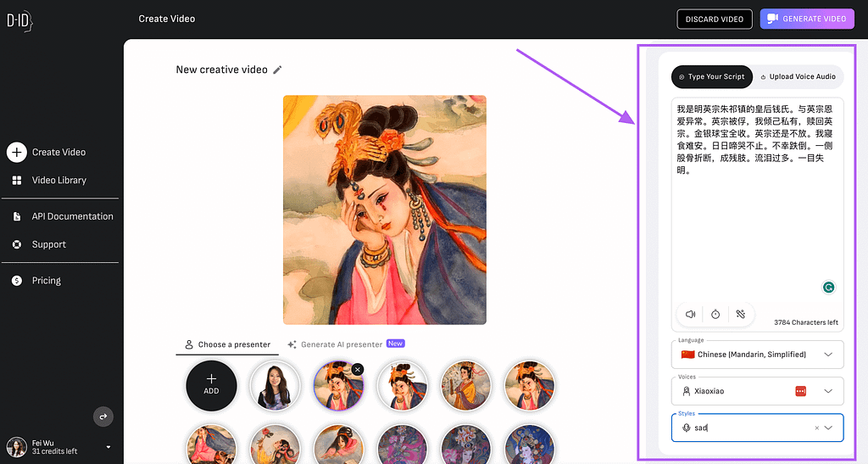Click the pencil icon to rename video

277,70
